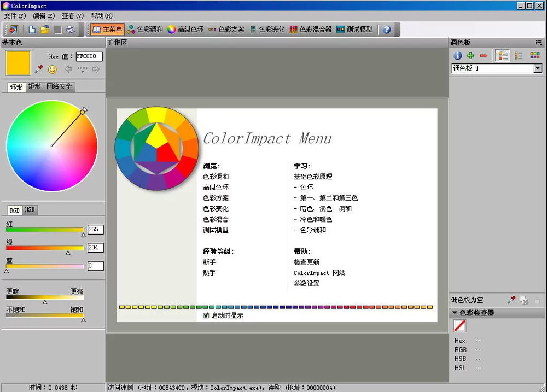Click the 绿 color slider
Viewport: 547px width, 392px height.
tap(45, 248)
